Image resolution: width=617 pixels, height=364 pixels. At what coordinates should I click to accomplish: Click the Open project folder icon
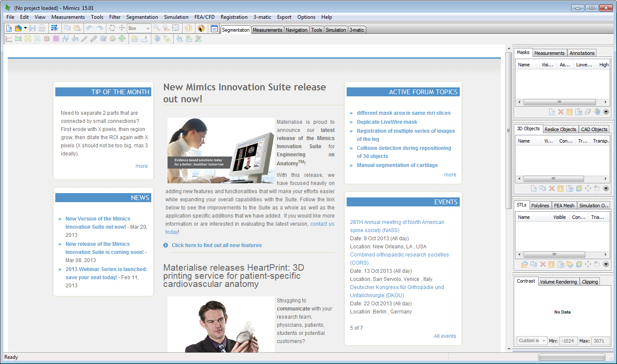[18, 28]
